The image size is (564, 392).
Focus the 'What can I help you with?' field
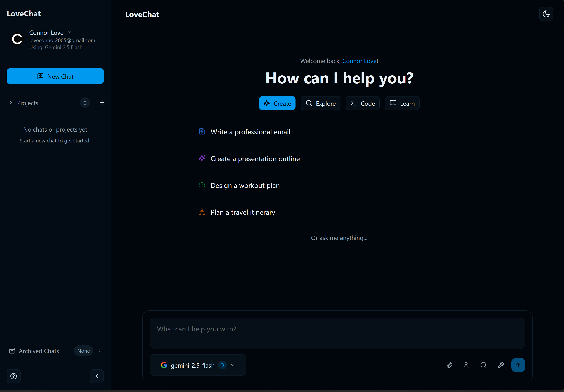coord(337,333)
